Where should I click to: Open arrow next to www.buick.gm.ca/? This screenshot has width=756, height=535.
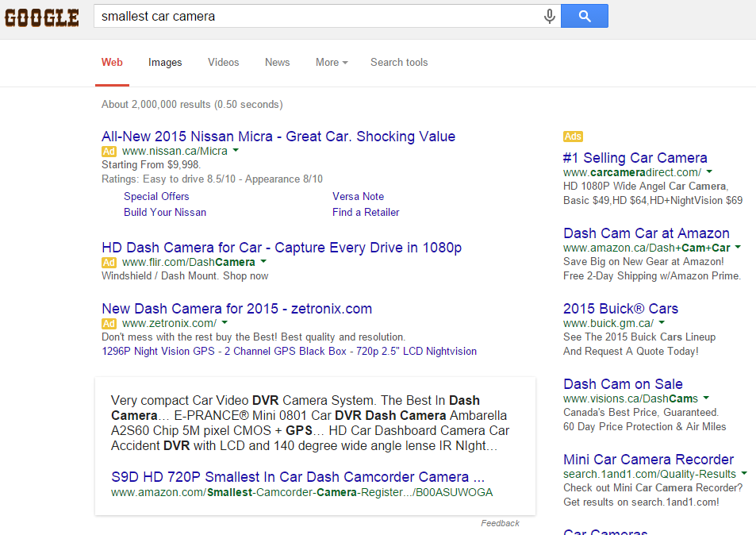coord(662,323)
